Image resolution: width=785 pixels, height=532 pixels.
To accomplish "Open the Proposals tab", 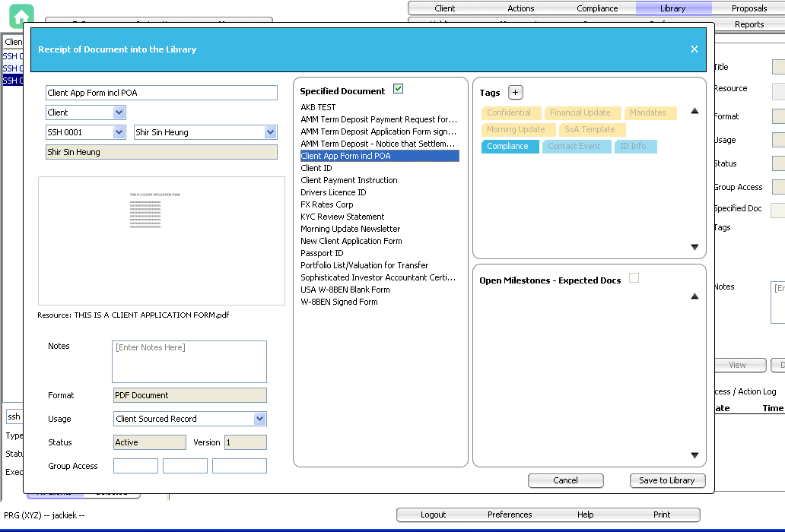I will 748,8.
